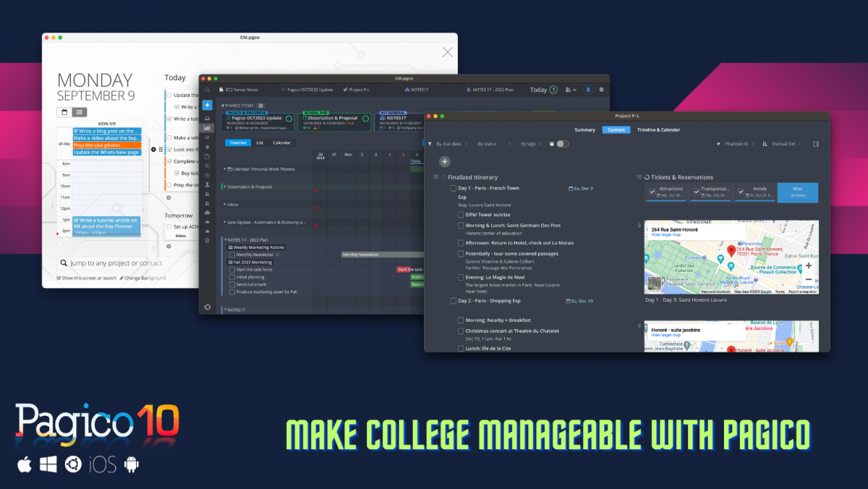Toggle the side panel icon in Project P-L
The height and width of the screenshot is (489, 868).
(816, 144)
